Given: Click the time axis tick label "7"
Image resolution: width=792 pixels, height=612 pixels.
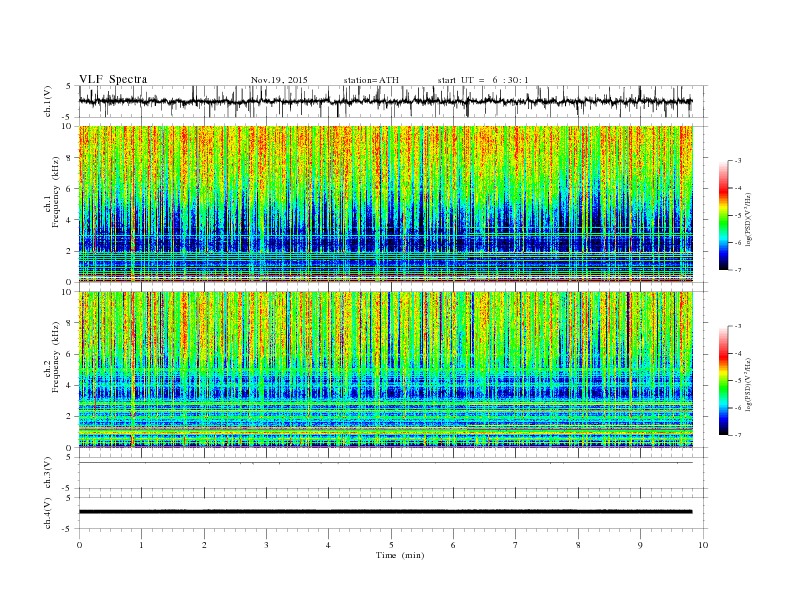Looking at the screenshot, I should point(515,545).
